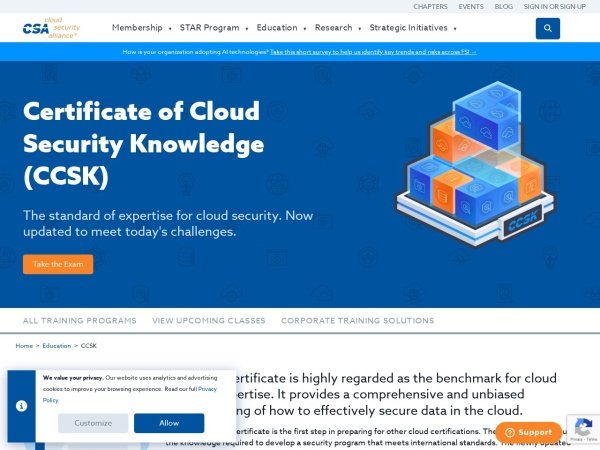The image size is (600, 450).
Task: Open the Support chat widget
Action: pos(528,432)
